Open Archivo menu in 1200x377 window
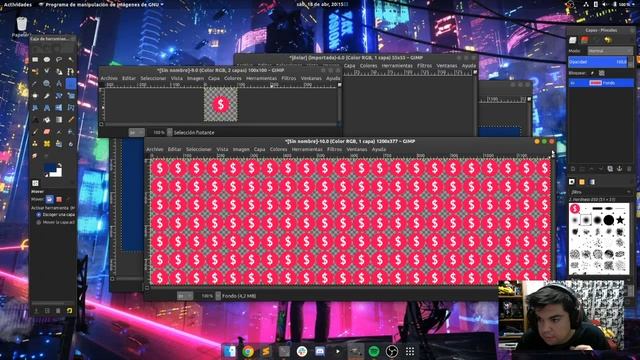The image size is (640, 360). 155,149
